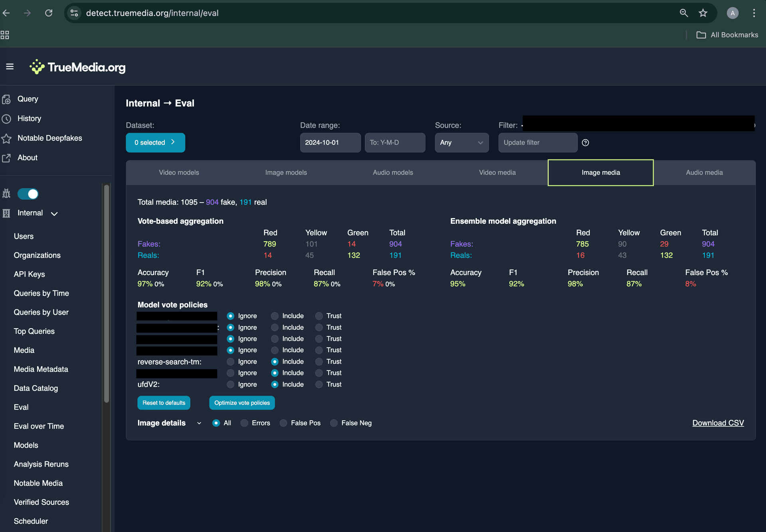Switch to the Video models tab
766x532 pixels.
coord(179,173)
